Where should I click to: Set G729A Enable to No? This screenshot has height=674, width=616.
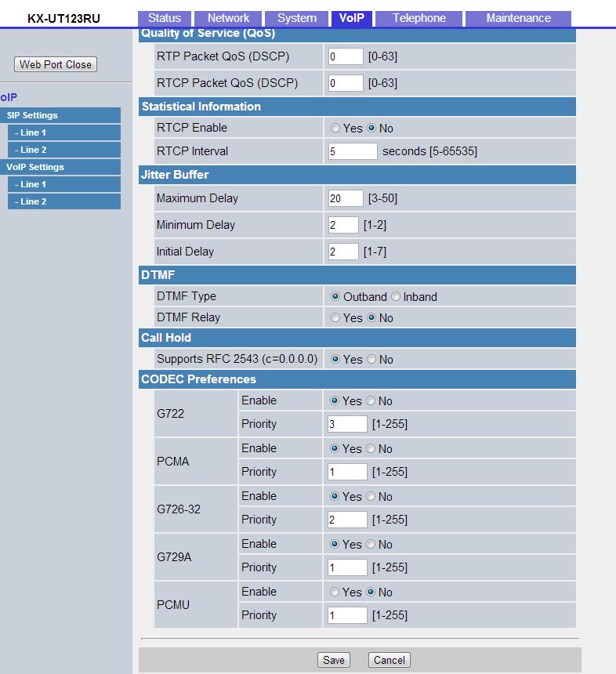pyautogui.click(x=371, y=545)
